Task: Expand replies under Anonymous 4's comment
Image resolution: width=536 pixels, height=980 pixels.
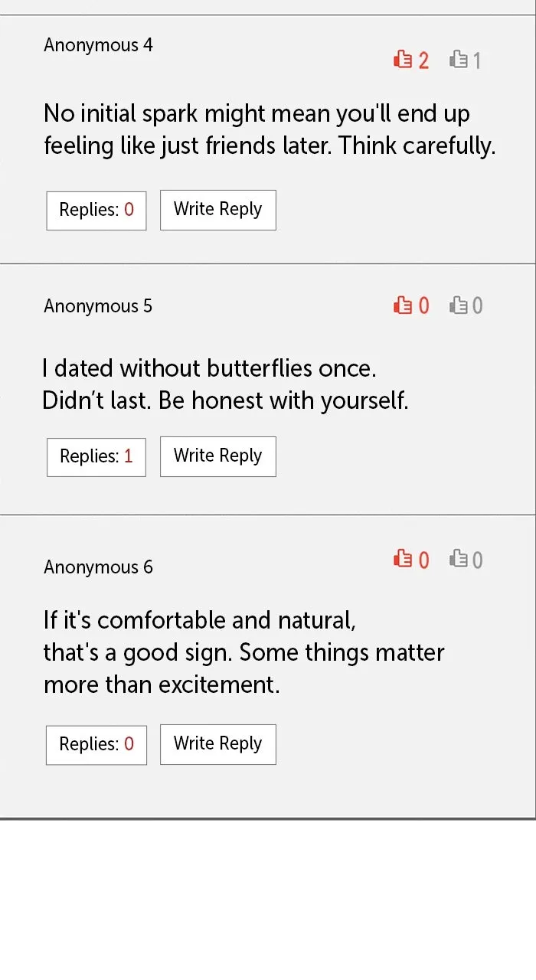Action: point(96,210)
